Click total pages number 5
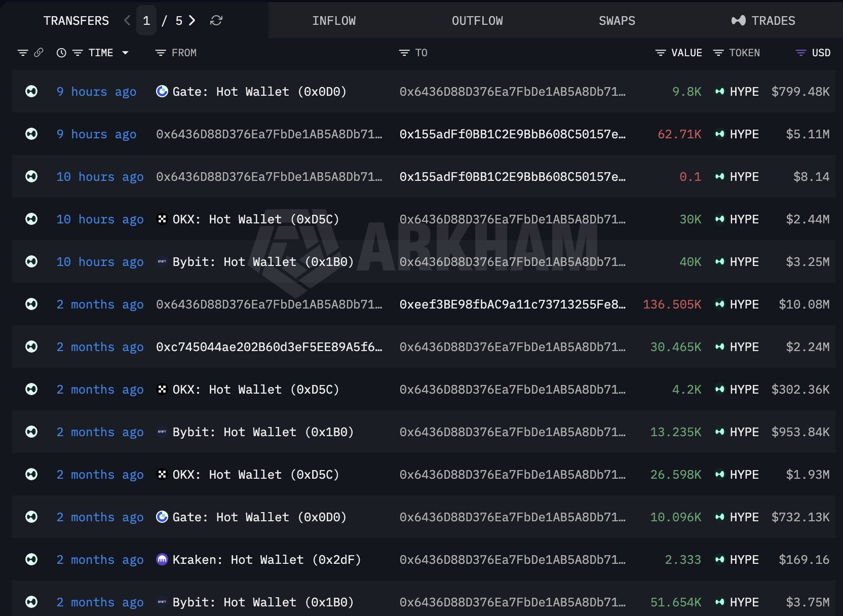The height and width of the screenshot is (616, 843). click(x=179, y=21)
